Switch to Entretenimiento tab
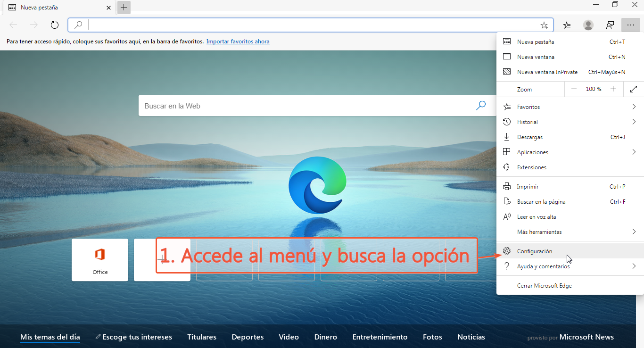 pos(380,337)
